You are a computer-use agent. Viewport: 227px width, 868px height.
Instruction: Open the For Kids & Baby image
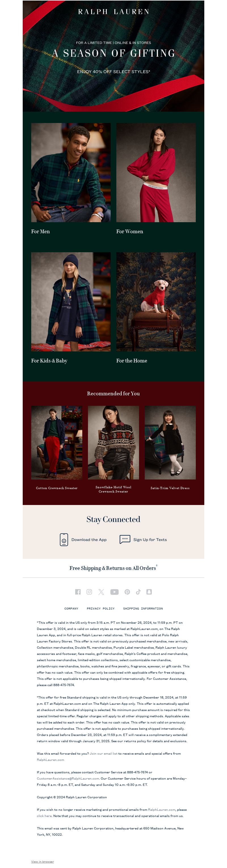pyautogui.click(x=71, y=302)
